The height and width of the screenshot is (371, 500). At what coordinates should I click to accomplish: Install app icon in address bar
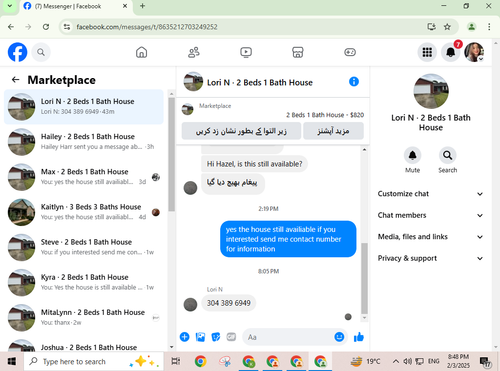point(432,27)
